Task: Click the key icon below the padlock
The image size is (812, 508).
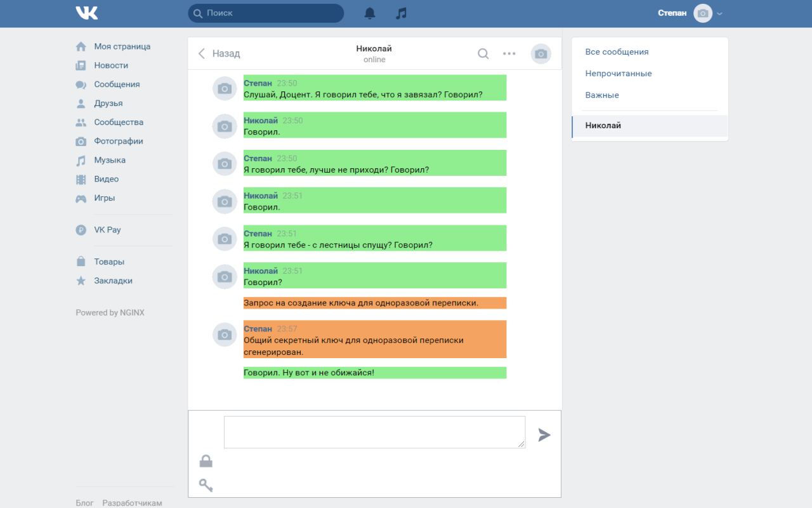Action: coord(206,486)
